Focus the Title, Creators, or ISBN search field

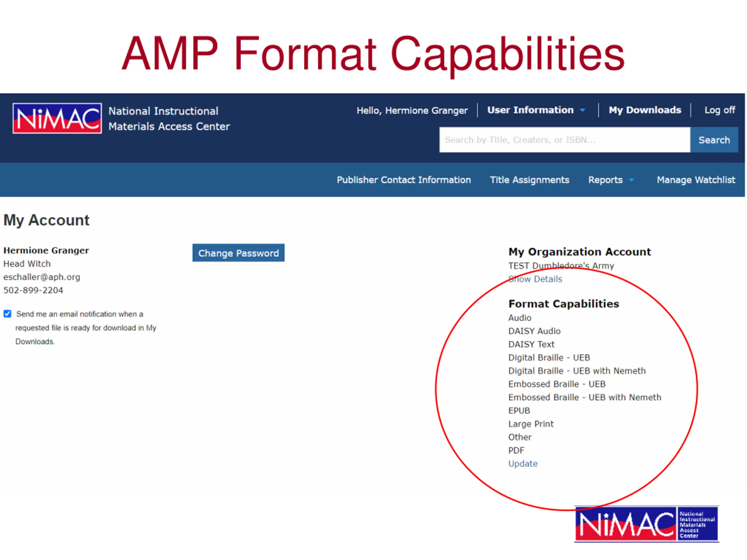(x=565, y=140)
